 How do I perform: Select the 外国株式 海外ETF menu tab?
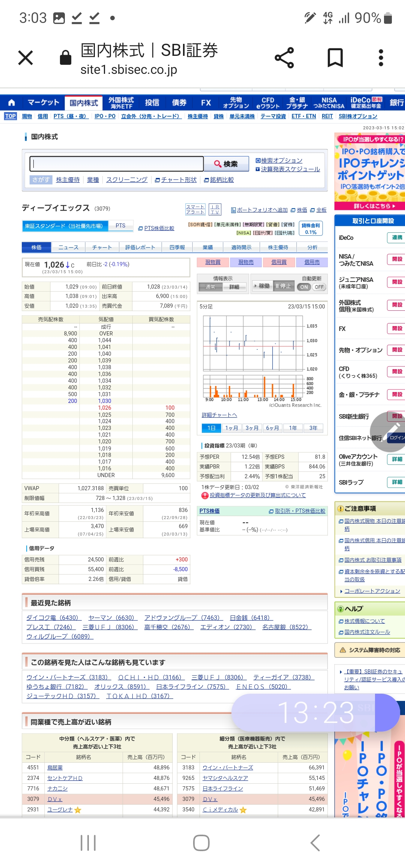coord(121,102)
